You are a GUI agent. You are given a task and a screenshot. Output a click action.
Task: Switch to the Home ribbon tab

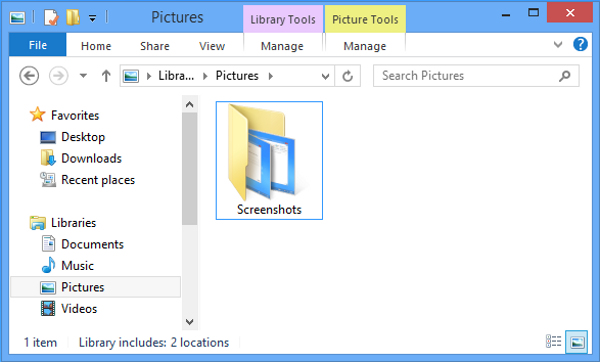click(96, 46)
